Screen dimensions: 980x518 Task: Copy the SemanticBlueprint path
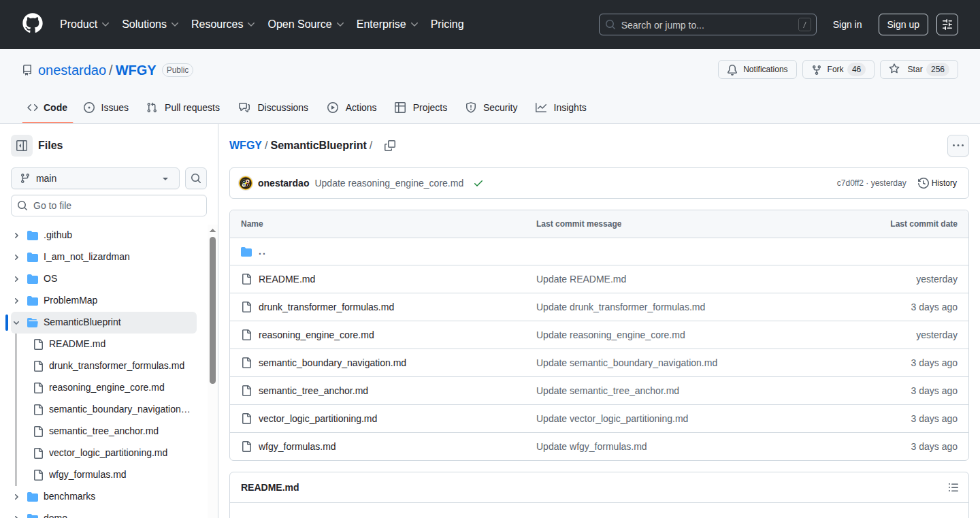[390, 146]
